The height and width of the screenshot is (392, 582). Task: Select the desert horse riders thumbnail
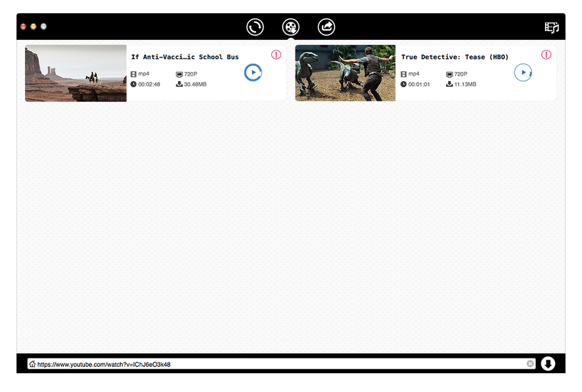point(76,74)
